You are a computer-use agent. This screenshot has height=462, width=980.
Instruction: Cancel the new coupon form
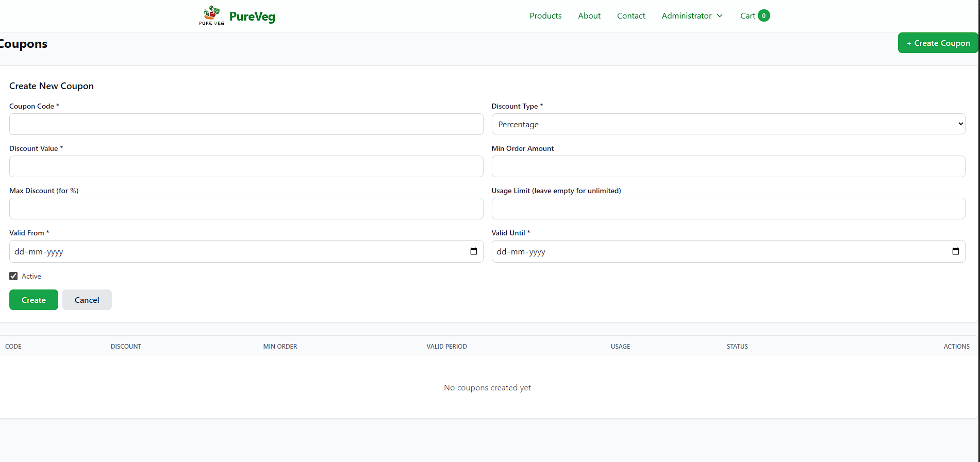pos(87,300)
